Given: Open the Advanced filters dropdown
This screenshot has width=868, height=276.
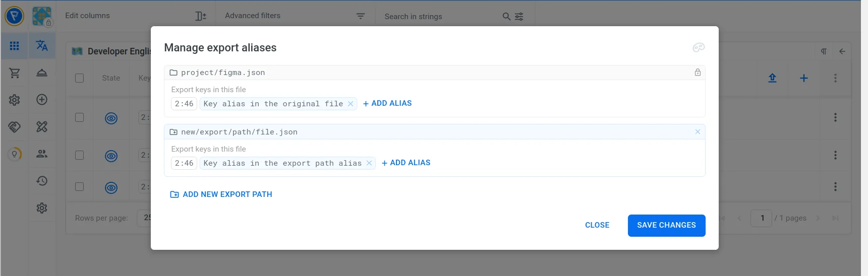Looking at the screenshot, I should [x=295, y=16].
